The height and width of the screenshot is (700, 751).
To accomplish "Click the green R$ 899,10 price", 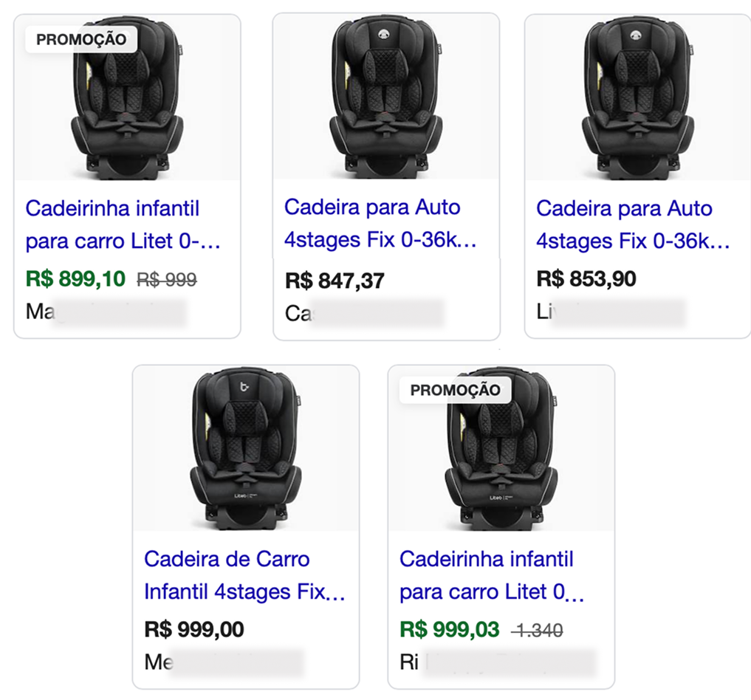I will (75, 278).
